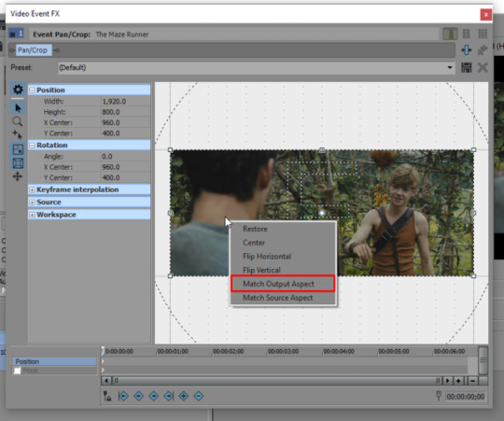The image size is (504, 421).
Task: Click Rotation X Center value field
Action: pos(125,167)
